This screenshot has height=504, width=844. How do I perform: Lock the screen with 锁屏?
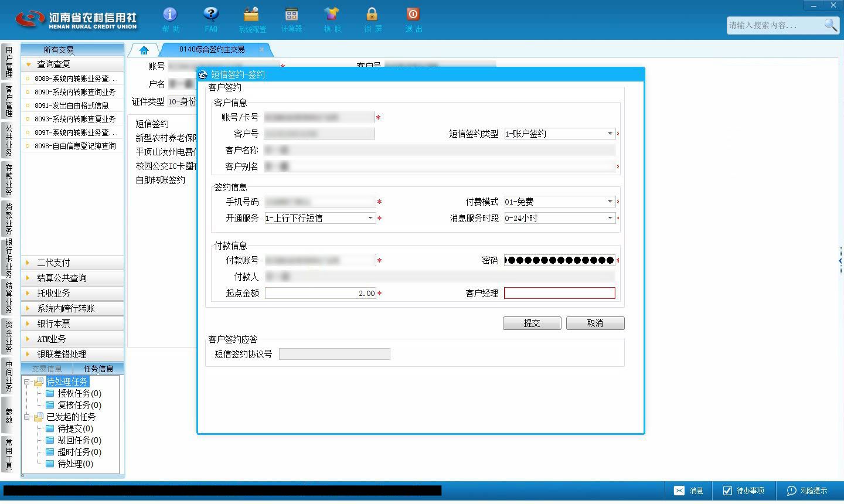pyautogui.click(x=372, y=19)
